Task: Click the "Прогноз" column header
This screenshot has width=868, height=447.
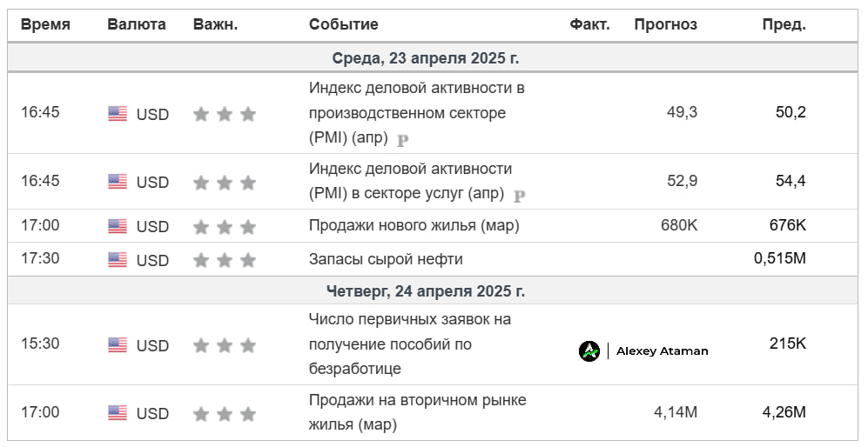Action: [x=665, y=24]
